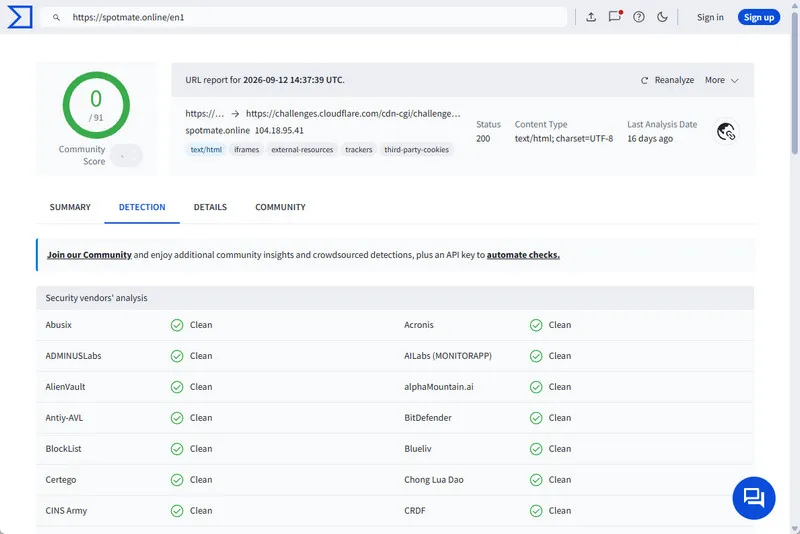Click the AlienVault clean checkmark icon
Viewport: 800px width, 534px height.
pyautogui.click(x=177, y=387)
